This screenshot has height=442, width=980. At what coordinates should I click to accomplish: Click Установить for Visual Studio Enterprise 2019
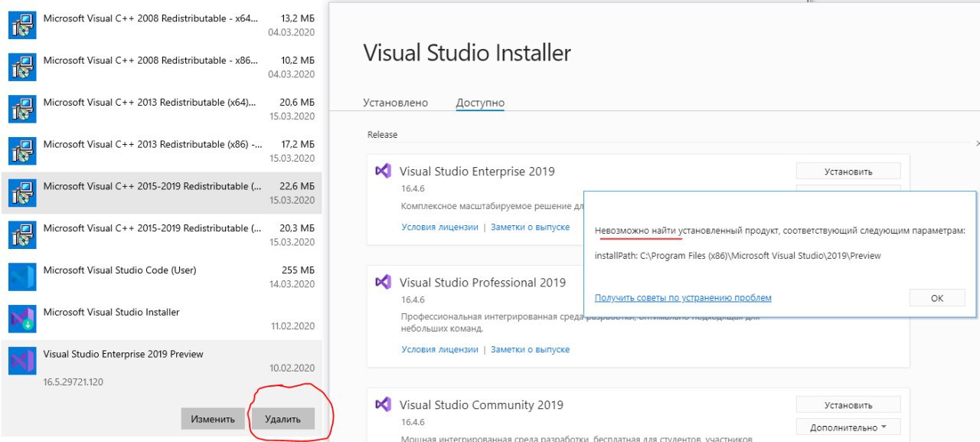pos(848,172)
